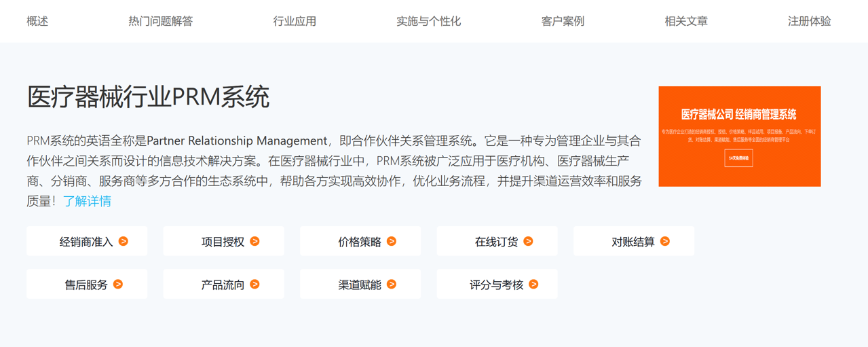Click the arrow icon beside 售后服务
Viewport: 868px width, 347px height.
click(x=118, y=285)
